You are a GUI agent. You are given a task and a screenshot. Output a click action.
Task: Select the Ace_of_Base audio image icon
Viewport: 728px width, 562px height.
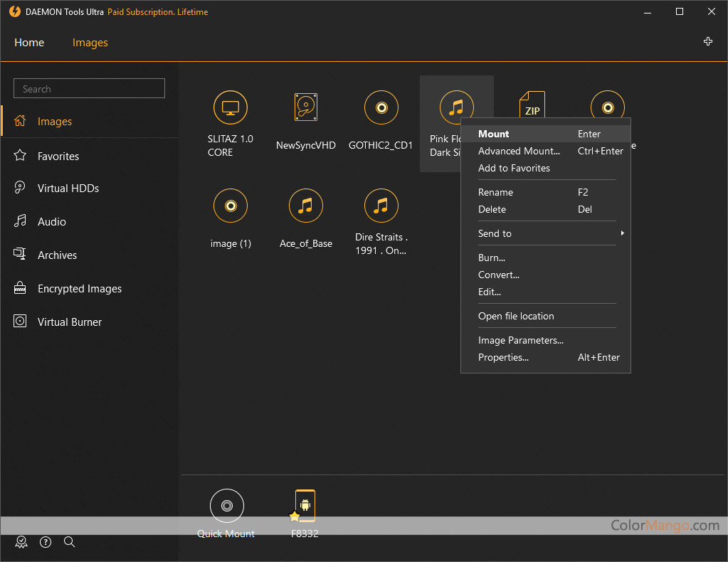click(x=306, y=206)
